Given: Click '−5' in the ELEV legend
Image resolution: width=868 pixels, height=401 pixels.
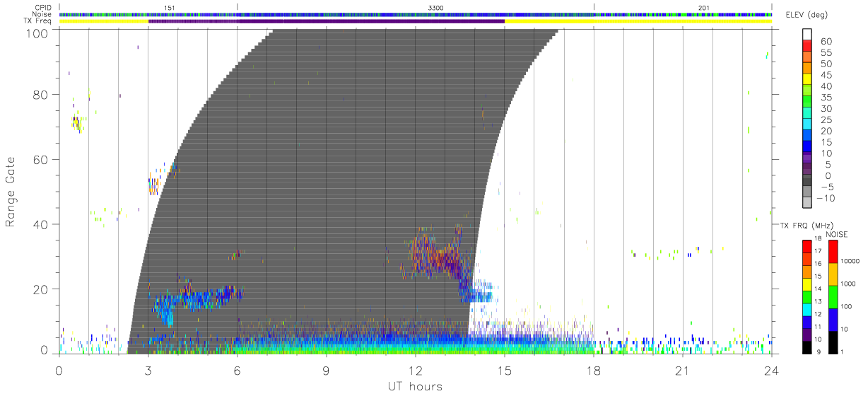Looking at the screenshot, I should [827, 187].
